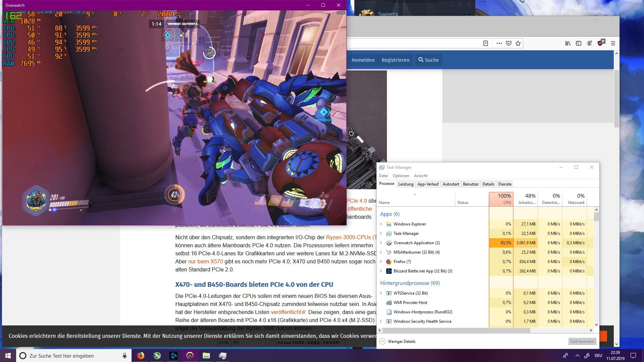The height and width of the screenshot is (362, 644).
Task: Open Battle.net app in taskbar
Action: click(174, 356)
